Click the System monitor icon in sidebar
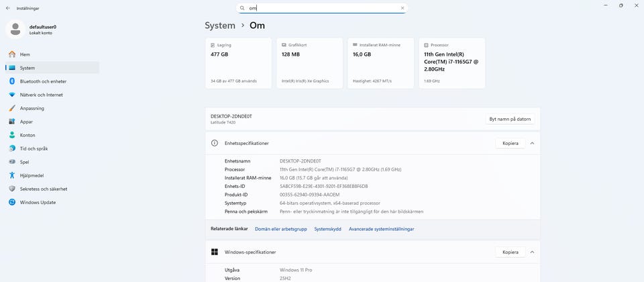Image resolution: width=644 pixels, height=282 pixels. [12, 68]
